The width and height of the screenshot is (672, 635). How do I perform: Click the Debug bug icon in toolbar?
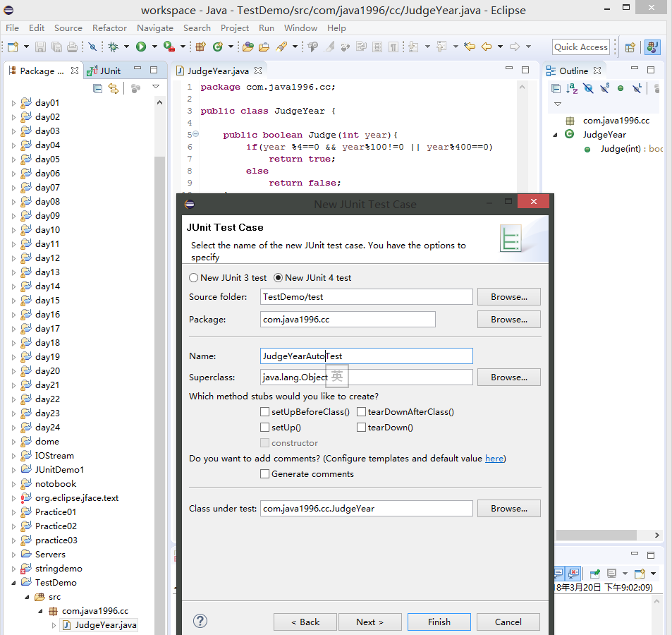(113, 47)
